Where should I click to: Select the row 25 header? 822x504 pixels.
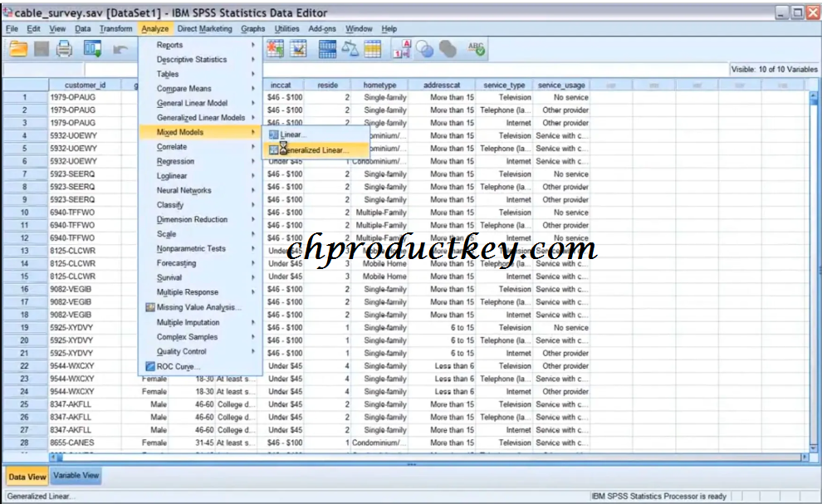click(x=25, y=404)
